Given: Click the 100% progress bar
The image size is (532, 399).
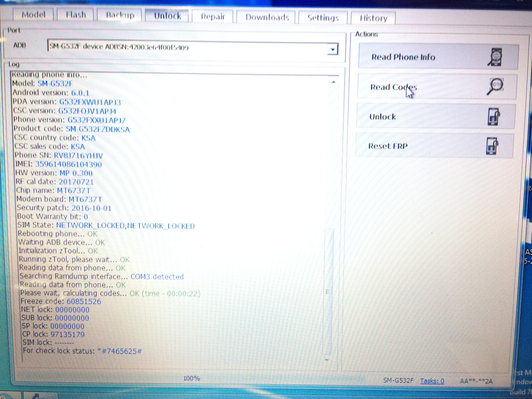Looking at the screenshot, I should tap(191, 378).
